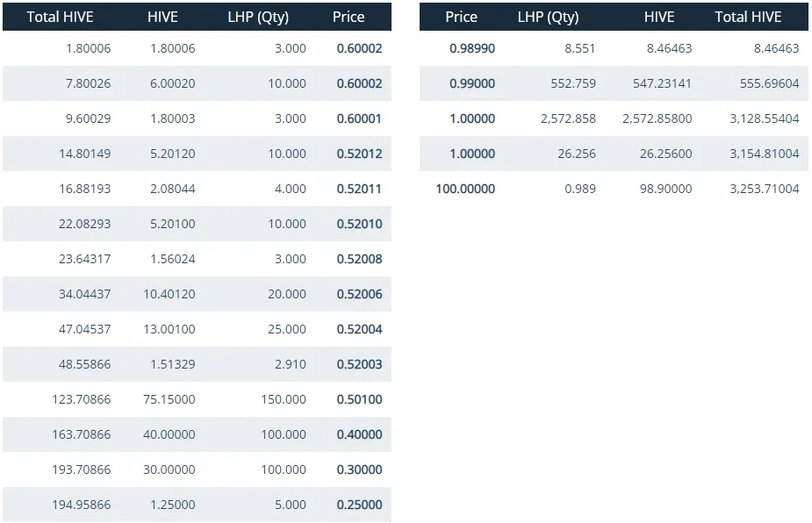Image resolution: width=812 pixels, height=523 pixels.
Task: Select the ask price 0.99000
Action: point(472,83)
